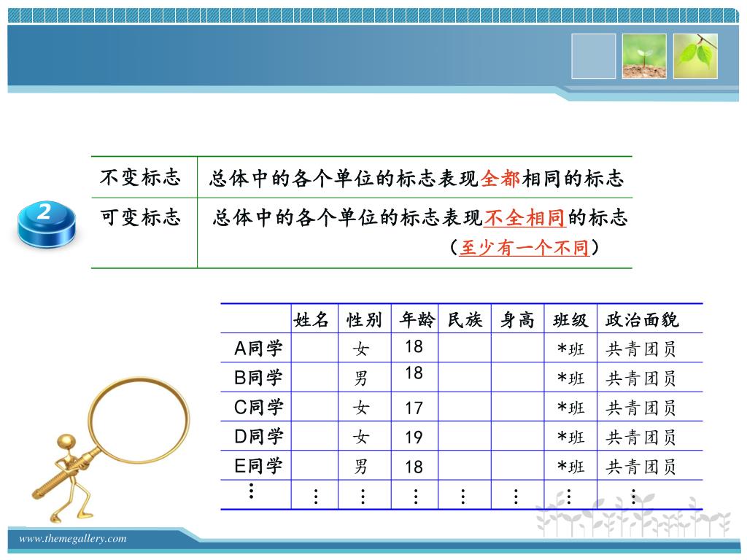Select the green leaves thumbnail

click(695, 56)
